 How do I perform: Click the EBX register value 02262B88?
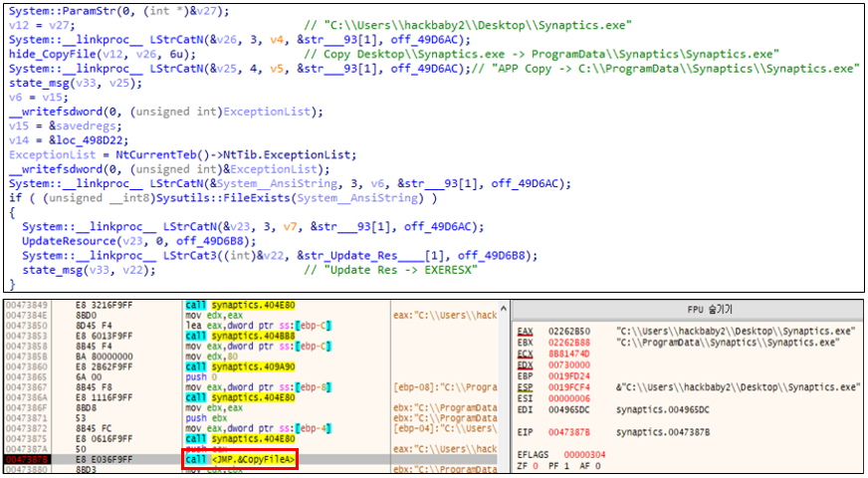click(x=569, y=343)
